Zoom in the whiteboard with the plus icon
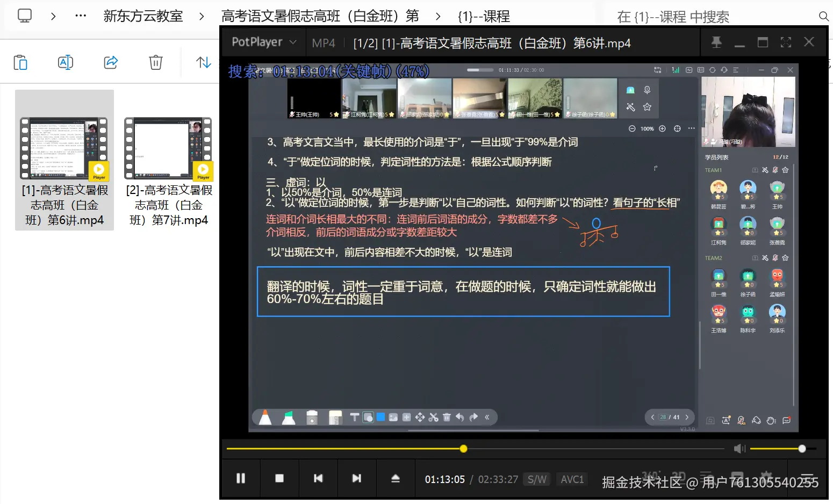The width and height of the screenshot is (833, 504). [x=662, y=128]
